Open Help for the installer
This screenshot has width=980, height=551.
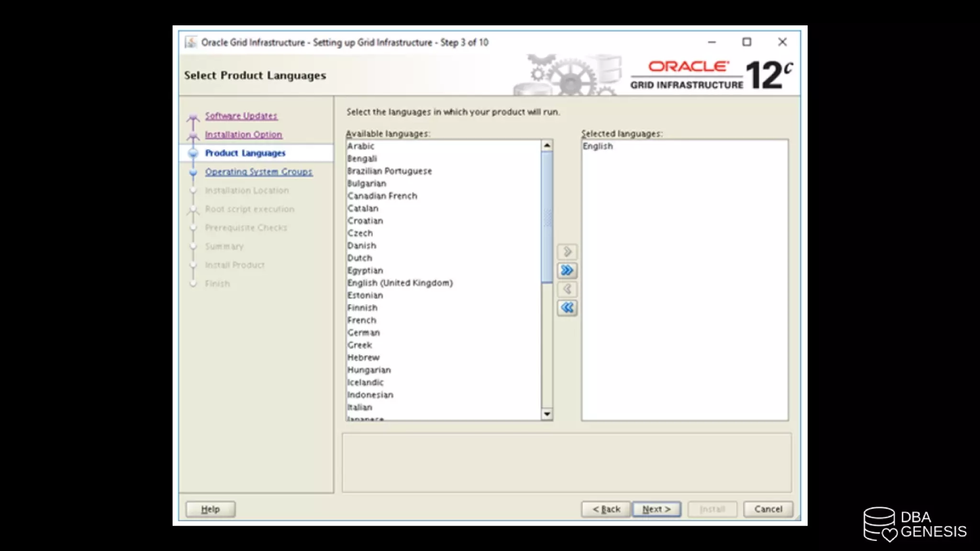point(211,509)
